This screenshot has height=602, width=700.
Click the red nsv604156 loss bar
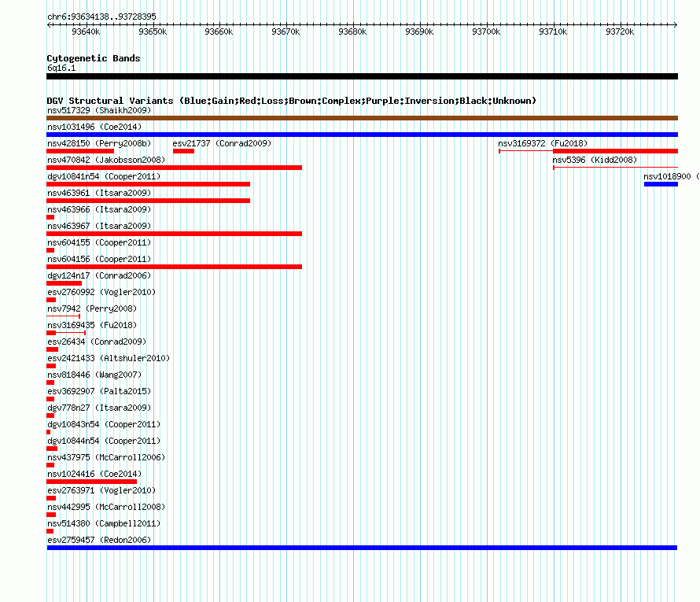pyautogui.click(x=174, y=267)
